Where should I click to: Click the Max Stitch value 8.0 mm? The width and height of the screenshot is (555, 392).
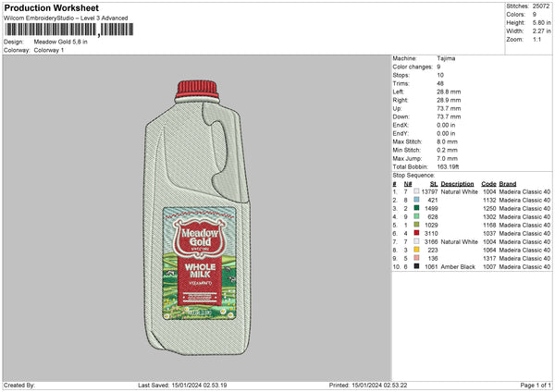(x=447, y=141)
